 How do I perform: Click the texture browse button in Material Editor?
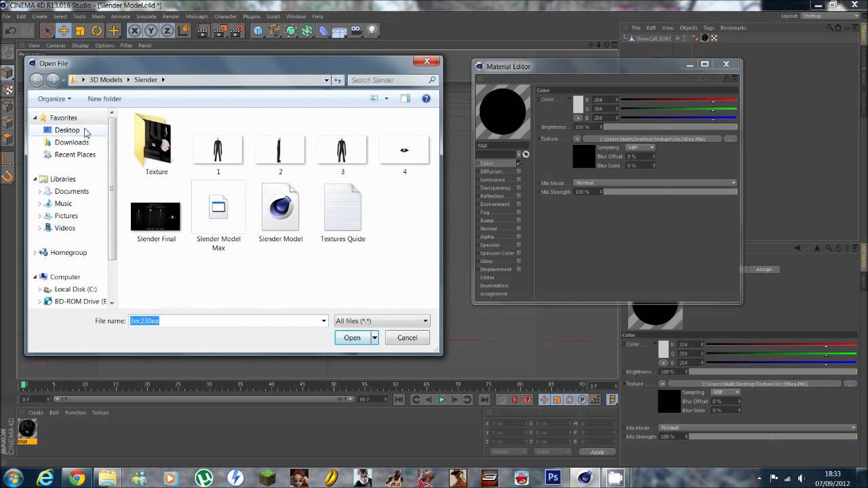[x=730, y=139]
